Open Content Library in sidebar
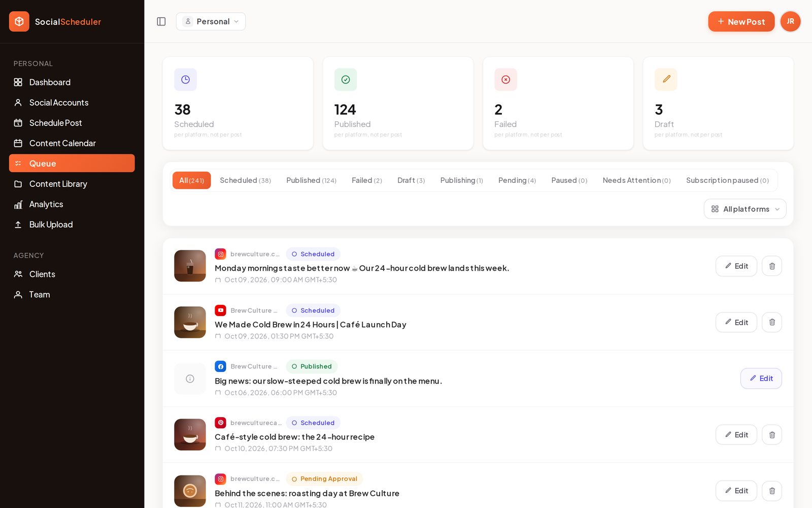The height and width of the screenshot is (508, 812). [x=72, y=184]
